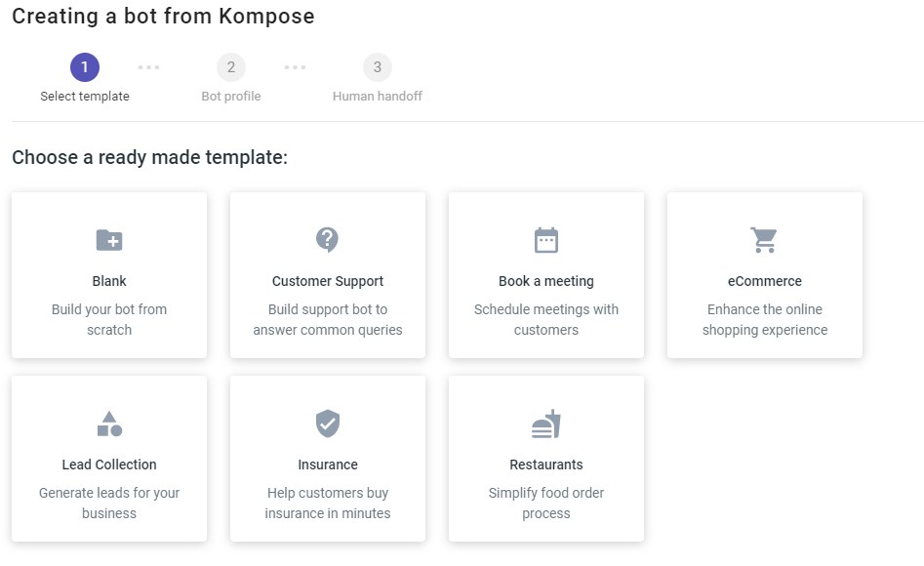924x566 pixels.
Task: Open the Human handoff step label
Action: click(378, 96)
